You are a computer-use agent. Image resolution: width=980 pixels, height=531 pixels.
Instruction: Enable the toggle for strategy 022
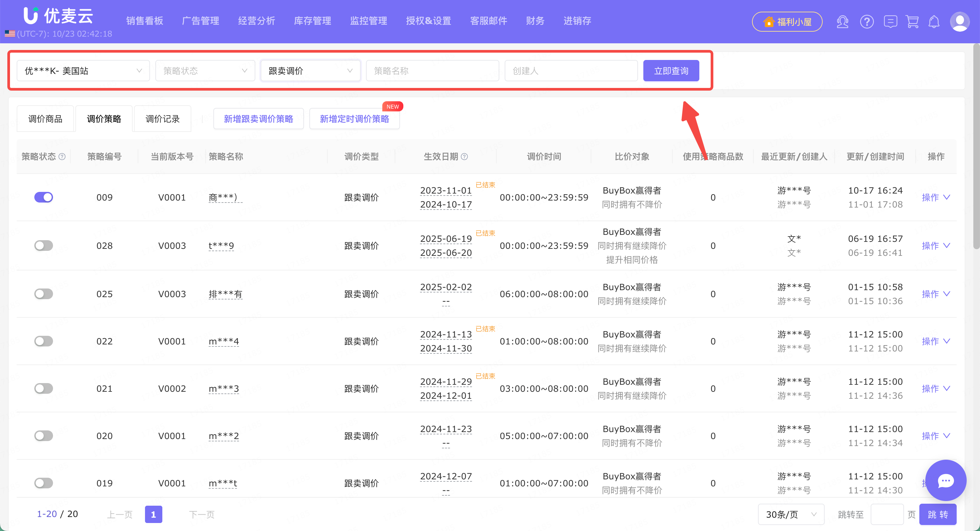tap(43, 341)
